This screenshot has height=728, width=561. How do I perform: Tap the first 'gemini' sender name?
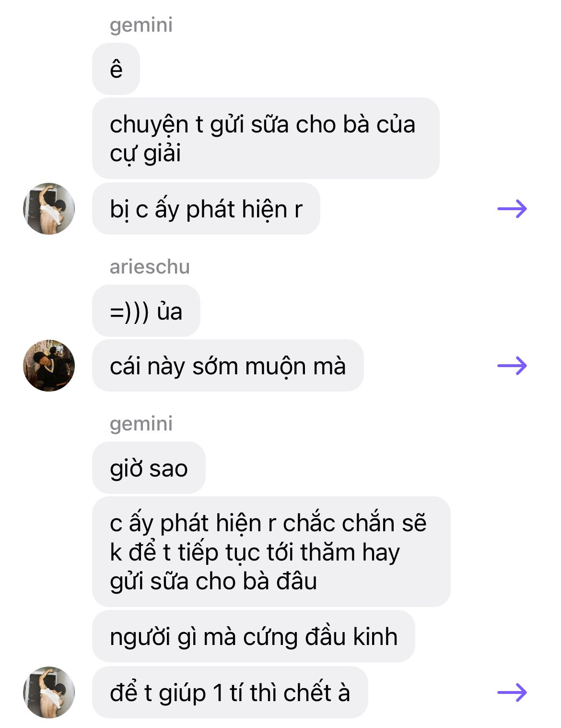point(141,25)
